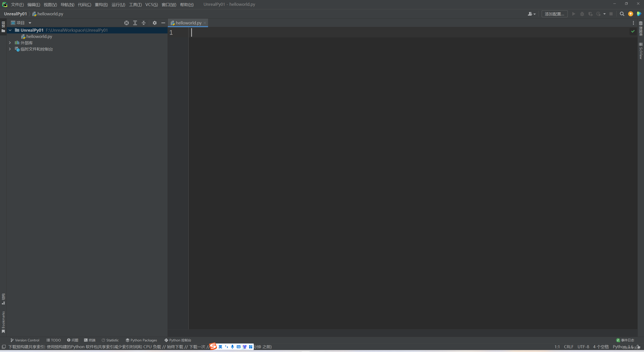Toggle the 结构 tool window

[x=3, y=298]
